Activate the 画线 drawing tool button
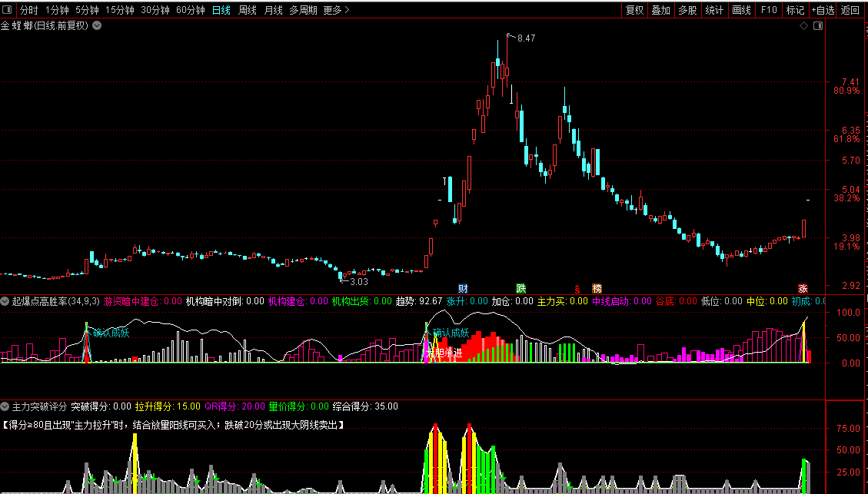 (x=741, y=10)
